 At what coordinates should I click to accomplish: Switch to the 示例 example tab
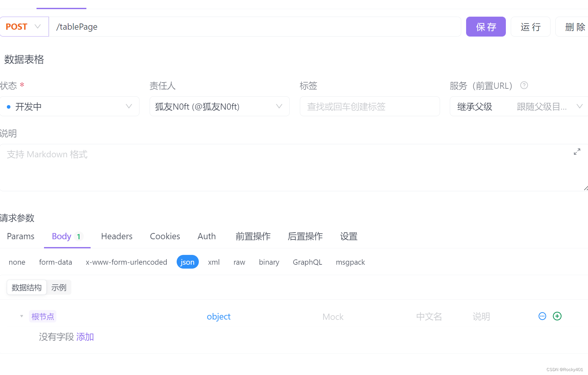pyautogui.click(x=59, y=287)
